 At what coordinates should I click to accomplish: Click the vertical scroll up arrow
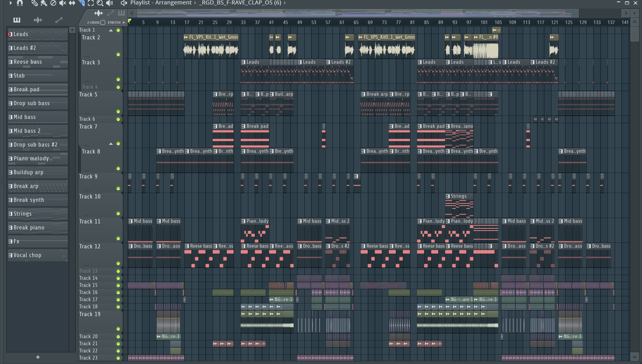point(634,22)
